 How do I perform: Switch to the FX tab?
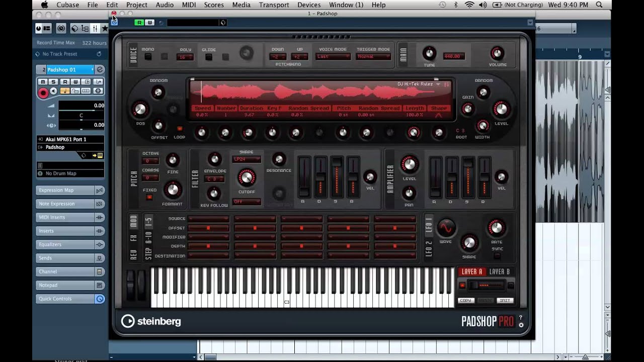click(x=134, y=238)
